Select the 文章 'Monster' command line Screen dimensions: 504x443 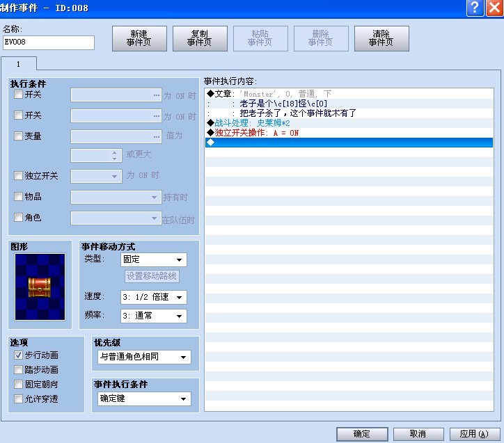click(x=349, y=94)
